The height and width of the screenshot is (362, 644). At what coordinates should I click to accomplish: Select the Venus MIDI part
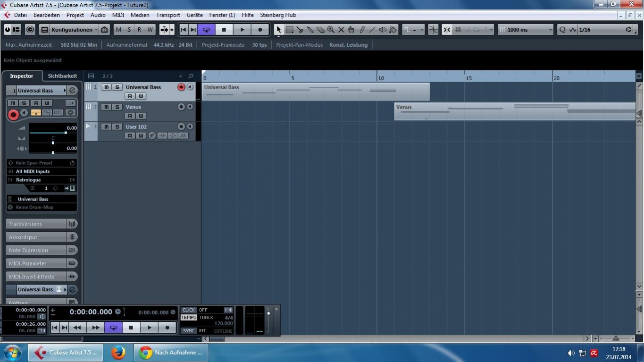(515, 111)
